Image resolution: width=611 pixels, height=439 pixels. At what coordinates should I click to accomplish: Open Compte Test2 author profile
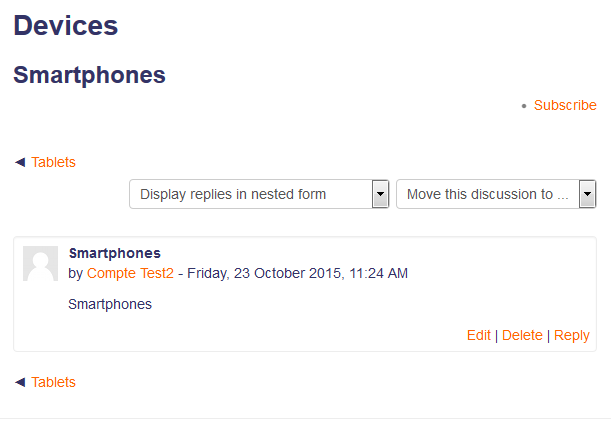130,273
